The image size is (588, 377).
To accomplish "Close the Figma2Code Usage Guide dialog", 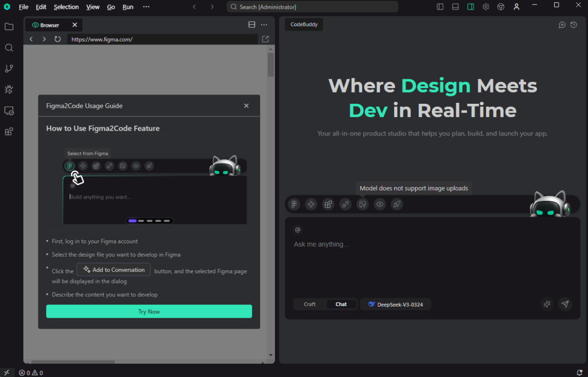I will tap(246, 106).
